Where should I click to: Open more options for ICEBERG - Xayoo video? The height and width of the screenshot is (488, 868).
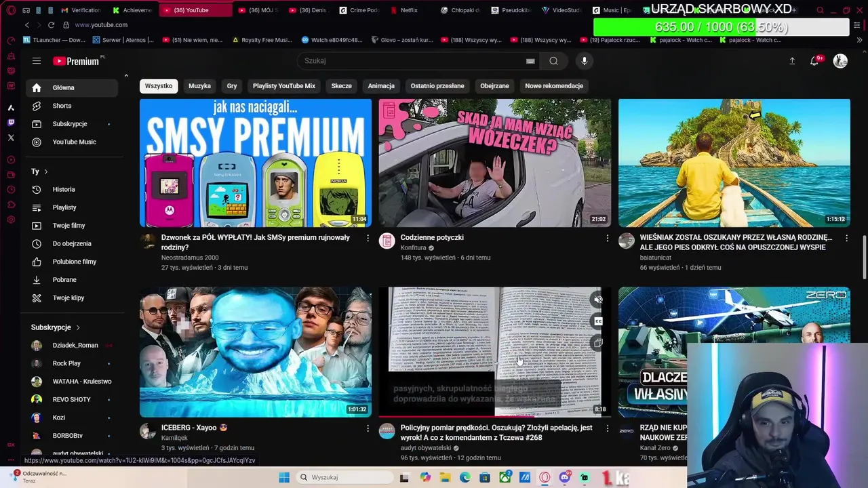pos(368,428)
